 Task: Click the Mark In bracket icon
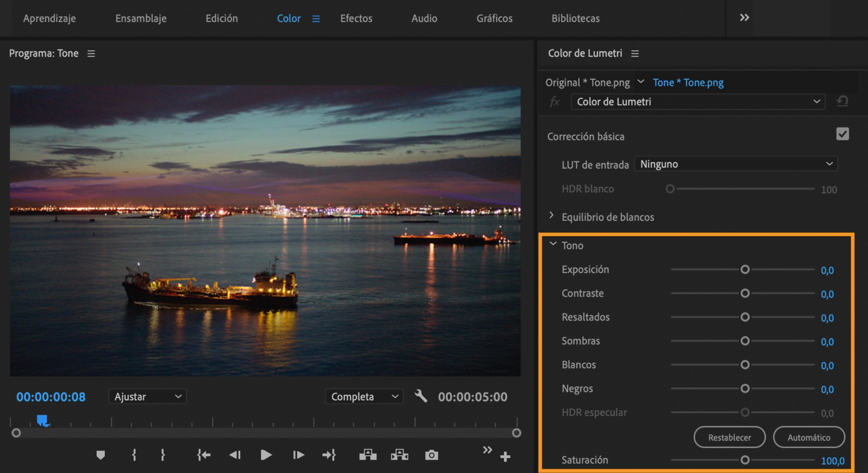[134, 455]
